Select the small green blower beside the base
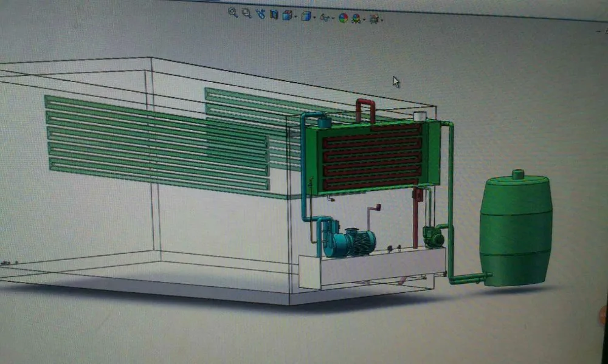This screenshot has width=608, height=364. click(x=434, y=237)
